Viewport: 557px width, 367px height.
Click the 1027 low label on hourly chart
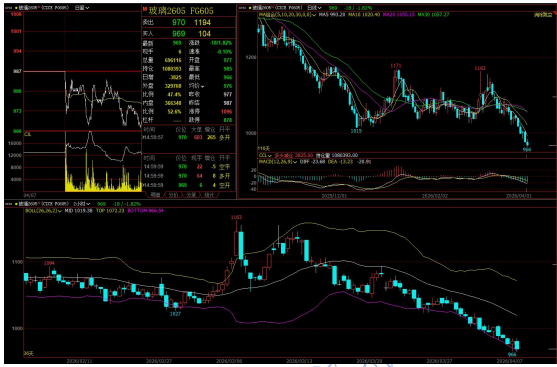175,314
